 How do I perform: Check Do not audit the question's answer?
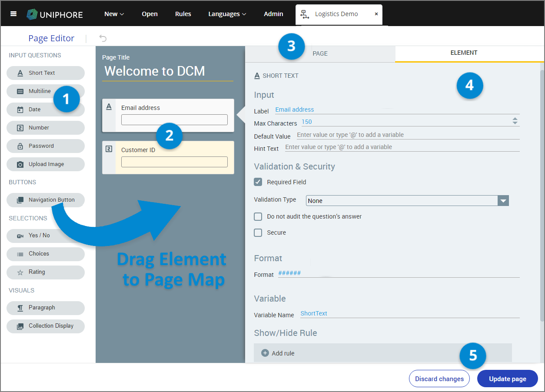pos(258,216)
